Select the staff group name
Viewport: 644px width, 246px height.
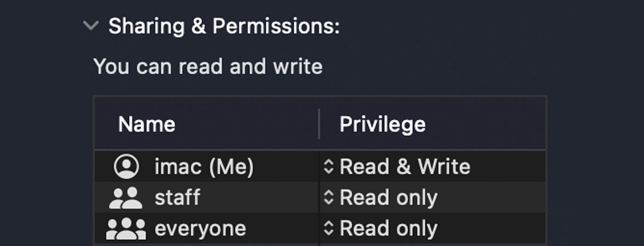pos(177,198)
